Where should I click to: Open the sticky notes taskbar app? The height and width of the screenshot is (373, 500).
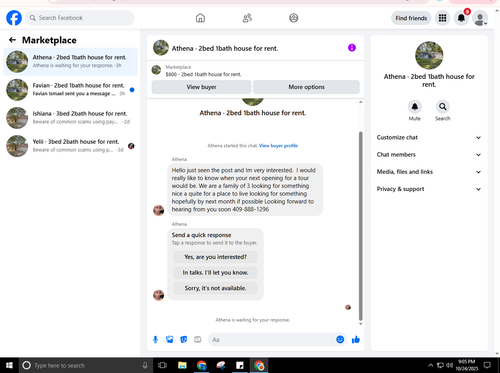click(240, 365)
